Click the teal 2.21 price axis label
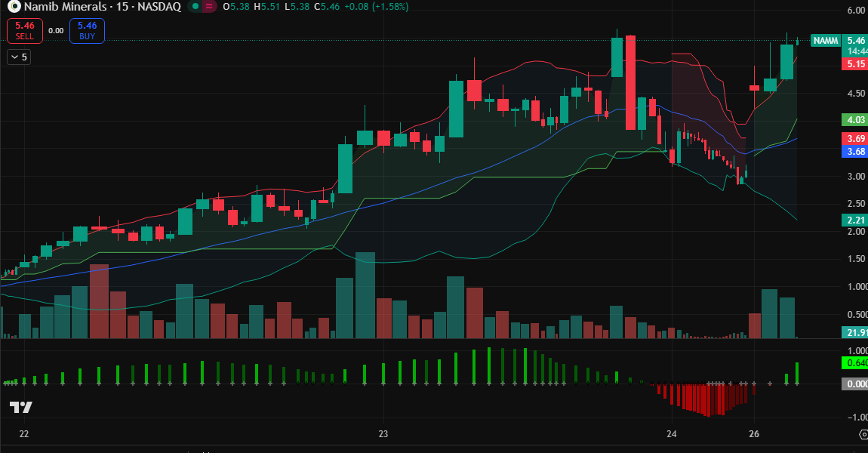 [855, 220]
